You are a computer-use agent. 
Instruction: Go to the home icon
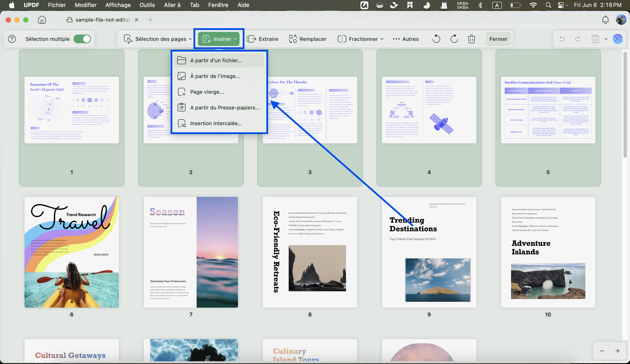[42, 20]
